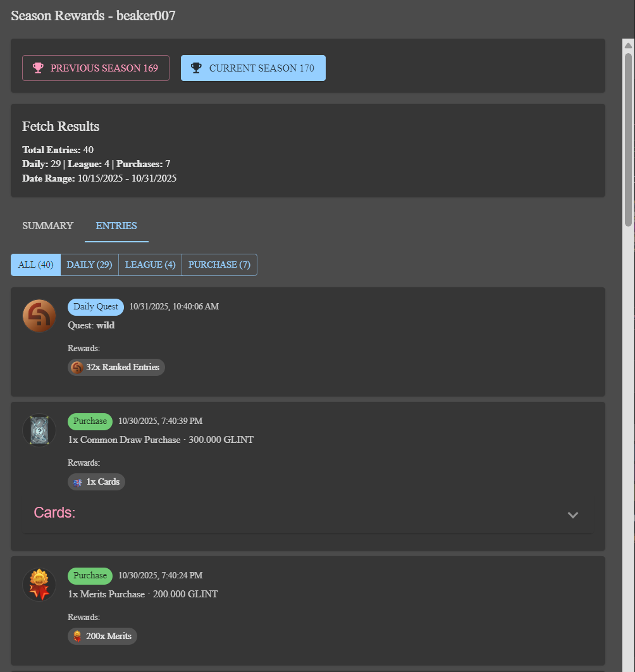
Task: Filter entries by LEAGUE (4)
Action: tap(150, 265)
